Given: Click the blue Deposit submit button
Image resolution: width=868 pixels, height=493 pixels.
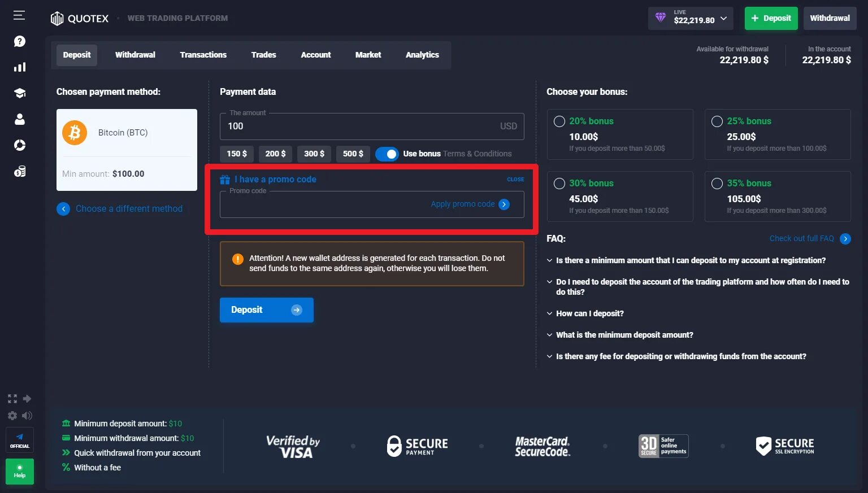Looking at the screenshot, I should (x=267, y=310).
